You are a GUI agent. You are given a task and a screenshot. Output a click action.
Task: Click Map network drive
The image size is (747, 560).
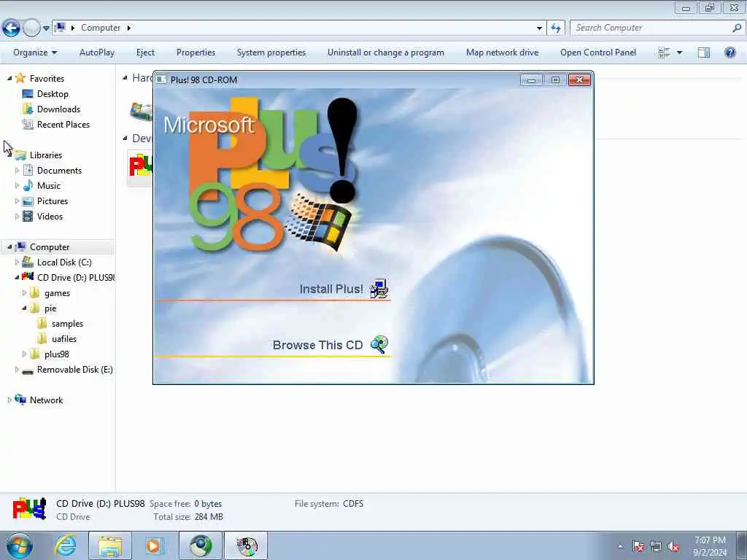(x=502, y=52)
